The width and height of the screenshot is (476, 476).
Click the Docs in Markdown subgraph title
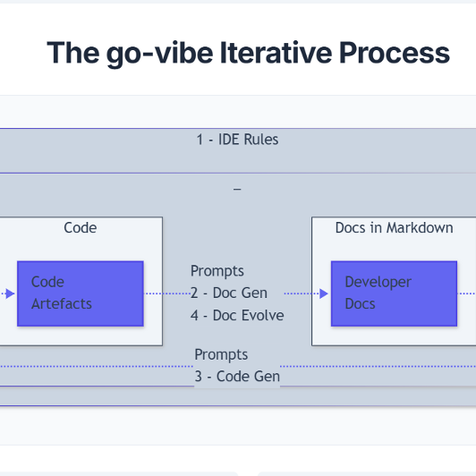[x=394, y=227]
